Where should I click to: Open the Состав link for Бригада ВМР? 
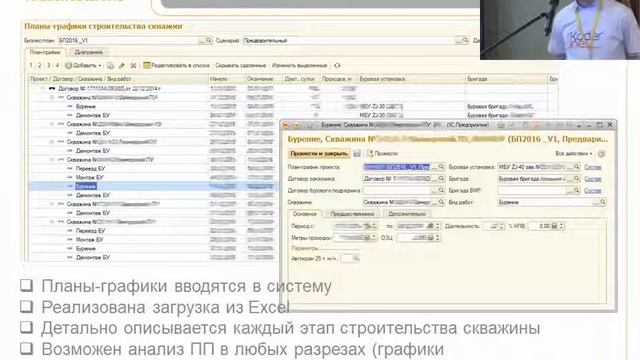[x=593, y=191]
